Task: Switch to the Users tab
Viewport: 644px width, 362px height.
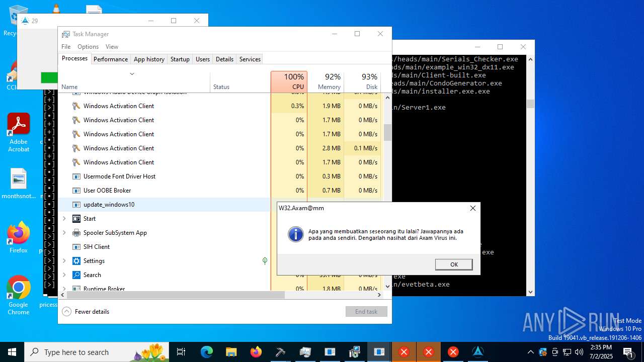Action: tap(203, 59)
